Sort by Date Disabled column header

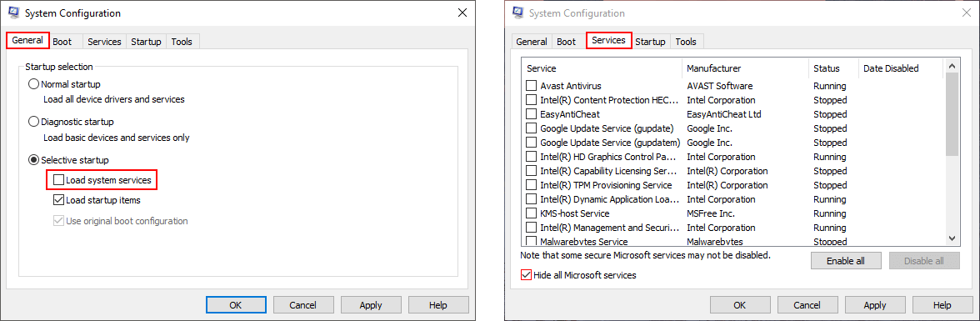(901, 68)
